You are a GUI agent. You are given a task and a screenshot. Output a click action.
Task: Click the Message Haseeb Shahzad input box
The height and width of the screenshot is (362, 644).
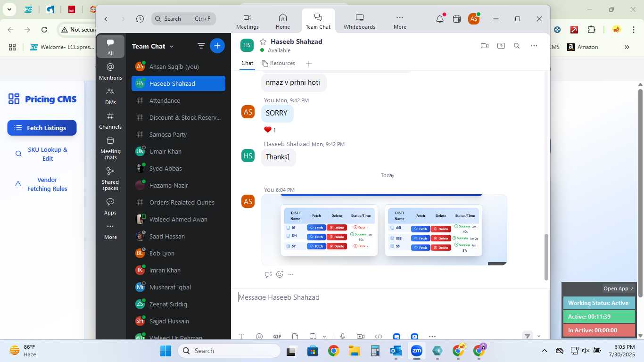(389, 297)
